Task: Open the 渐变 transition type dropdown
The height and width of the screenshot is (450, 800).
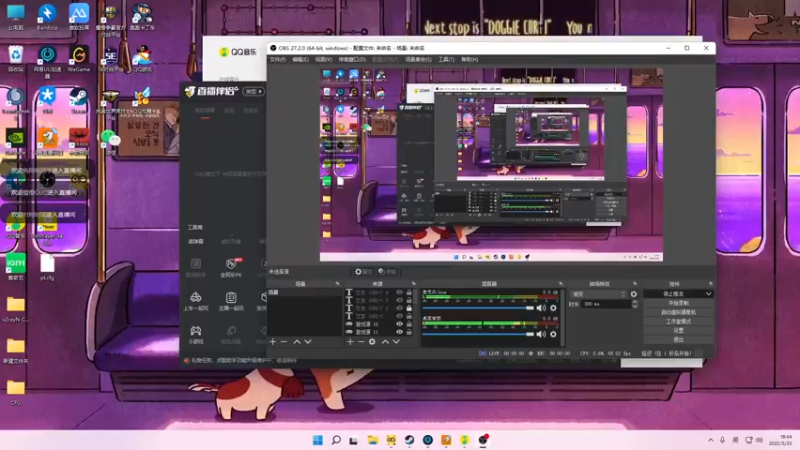Action: click(598, 294)
